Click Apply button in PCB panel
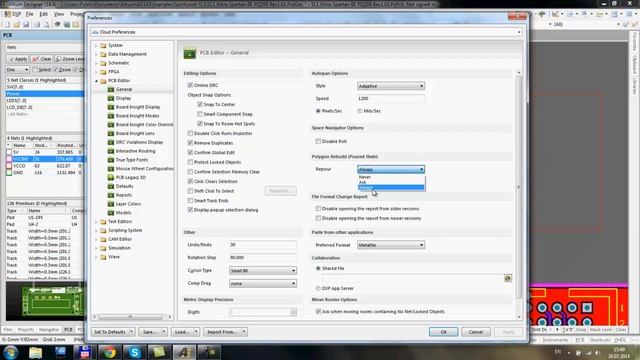 tap(17, 59)
